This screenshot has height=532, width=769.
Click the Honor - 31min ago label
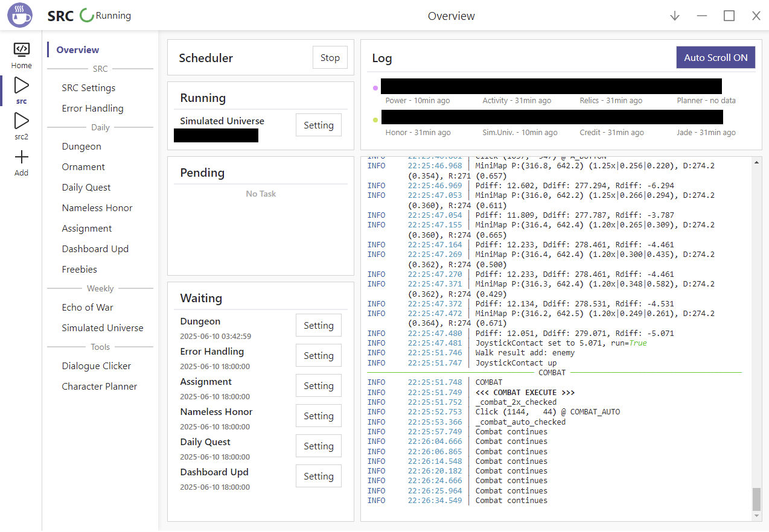coord(418,132)
